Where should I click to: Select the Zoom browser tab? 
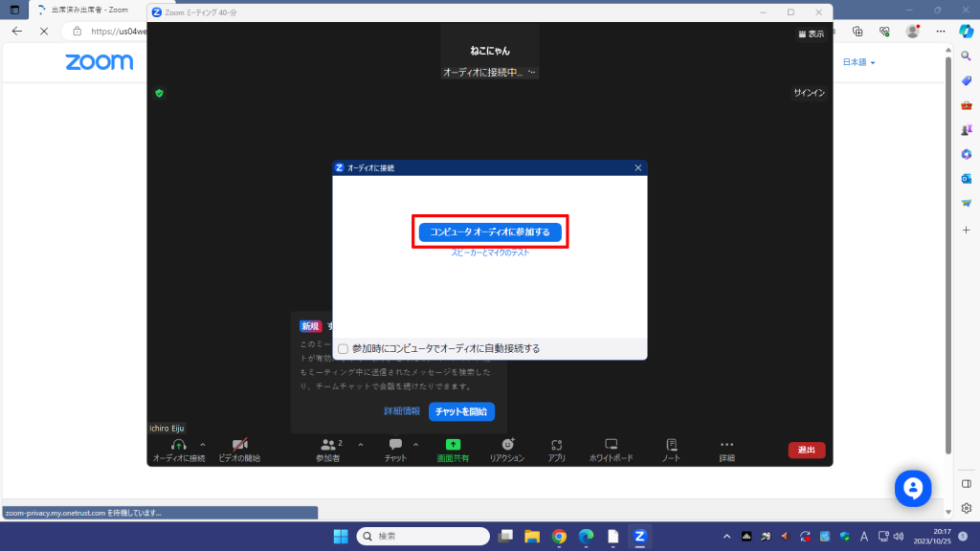tap(87, 10)
